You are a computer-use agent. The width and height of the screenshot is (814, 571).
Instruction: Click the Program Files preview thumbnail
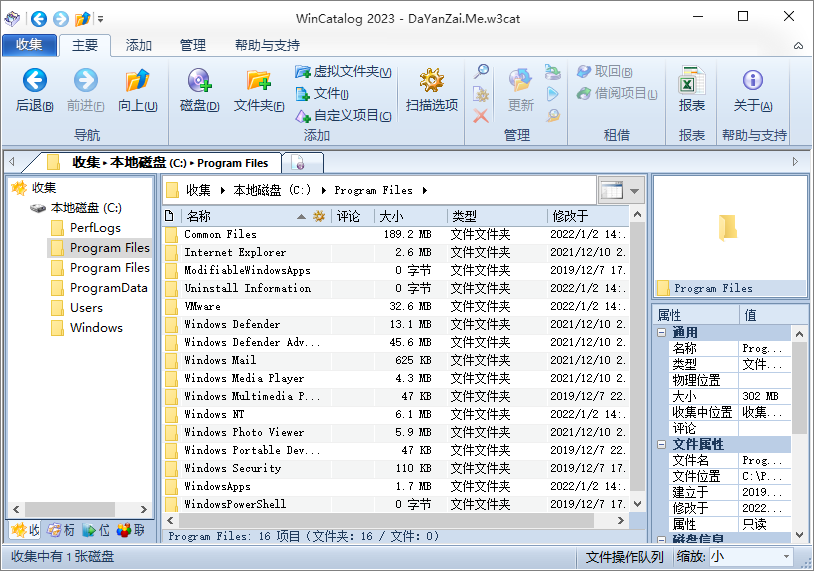pyautogui.click(x=727, y=228)
